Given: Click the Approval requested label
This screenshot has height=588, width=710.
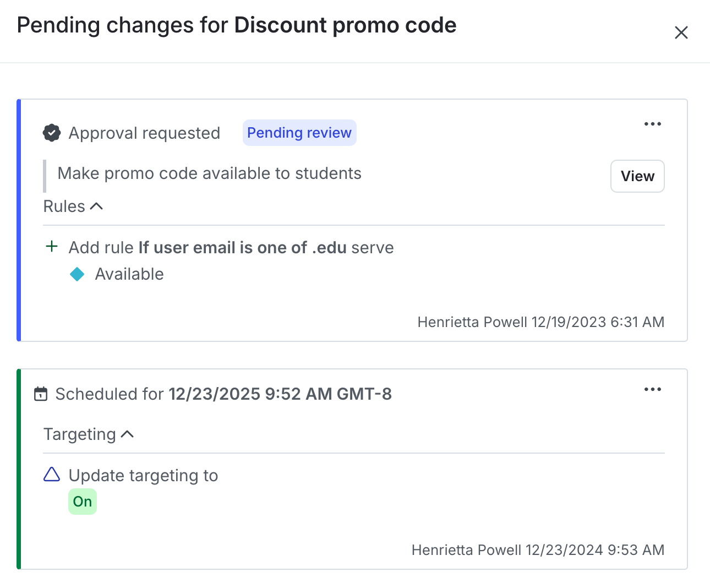Looking at the screenshot, I should tap(144, 133).
